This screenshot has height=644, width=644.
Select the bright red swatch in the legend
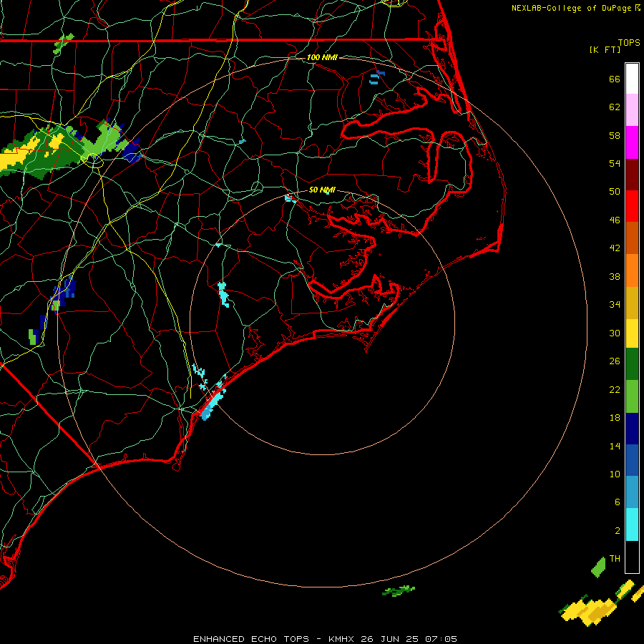coord(632,206)
